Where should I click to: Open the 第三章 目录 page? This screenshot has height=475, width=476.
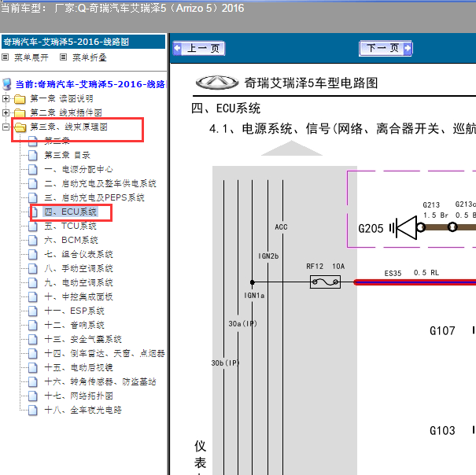(67, 155)
